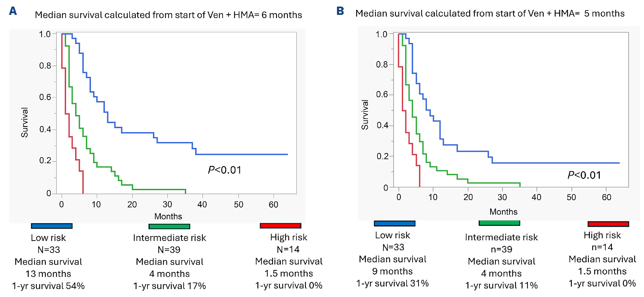The height and width of the screenshot is (297, 644).
Task: Click the panel letter B label
Action: 340,11
